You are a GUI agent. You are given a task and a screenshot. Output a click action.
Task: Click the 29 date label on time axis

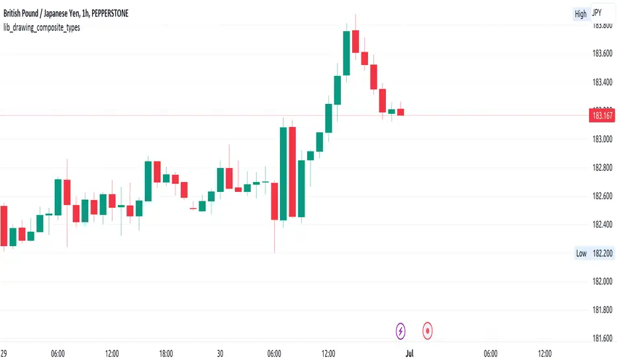tap(6, 353)
